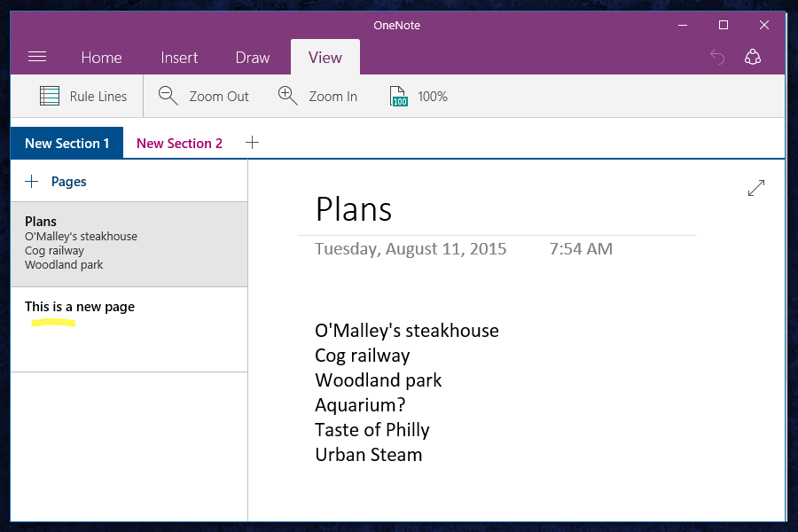Click the date Tuesday, August 11, 2015
The image size is (798, 532).
411,249
